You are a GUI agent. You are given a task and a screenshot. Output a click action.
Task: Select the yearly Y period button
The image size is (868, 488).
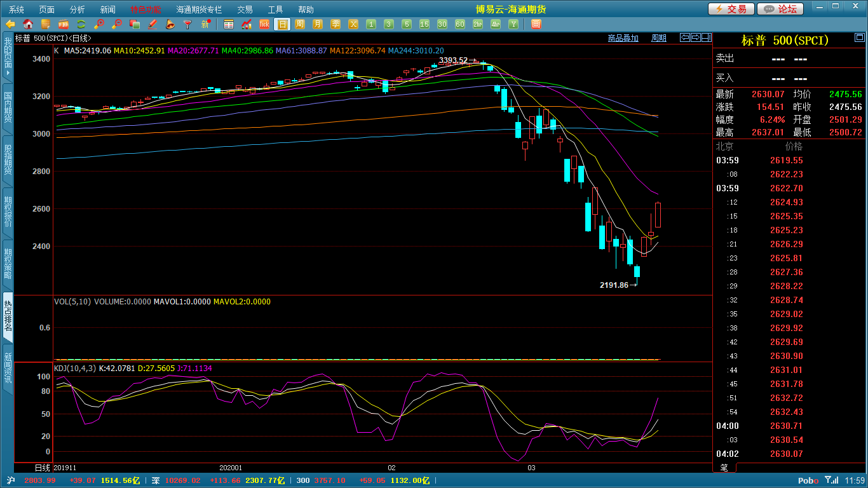point(513,24)
